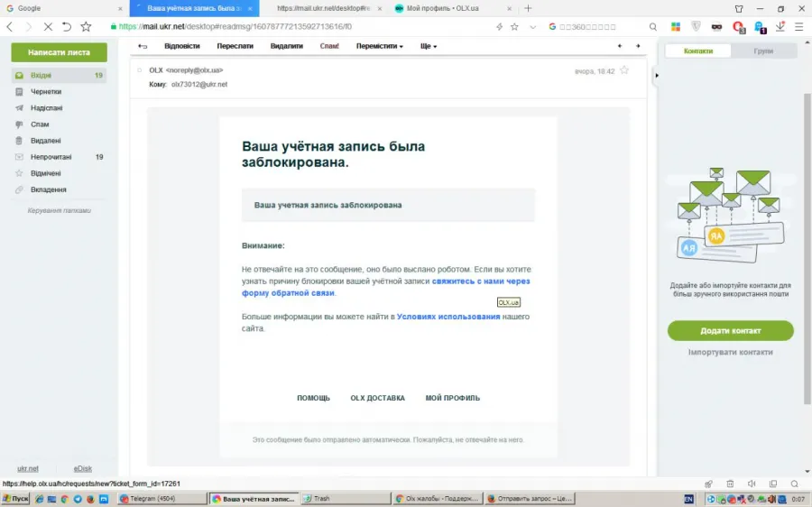This screenshot has height=507, width=812.
Task: Open the 'Видалені' deleted folder
Action: click(46, 141)
